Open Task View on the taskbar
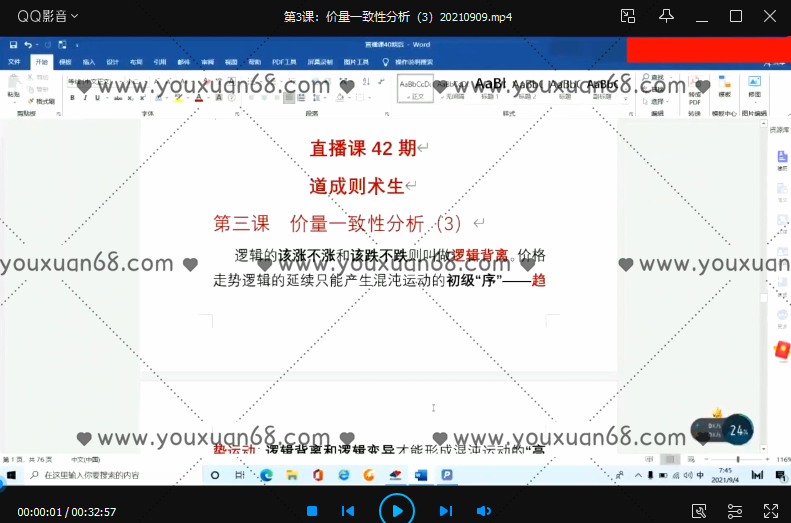The width and height of the screenshot is (791, 523). click(240, 475)
